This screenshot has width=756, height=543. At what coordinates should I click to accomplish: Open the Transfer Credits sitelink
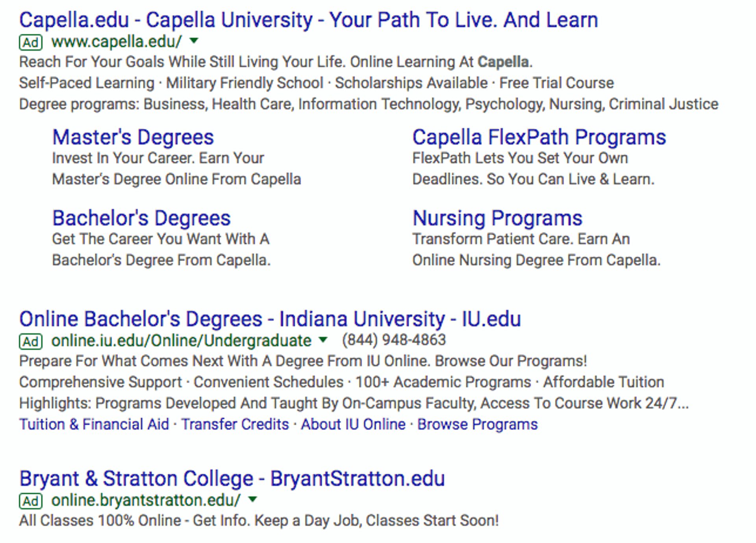(235, 424)
